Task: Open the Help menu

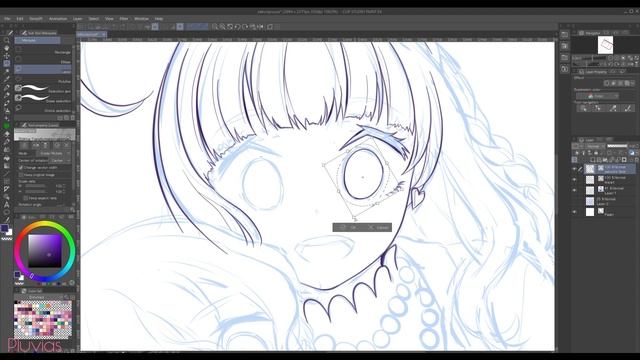Action: [x=159, y=19]
